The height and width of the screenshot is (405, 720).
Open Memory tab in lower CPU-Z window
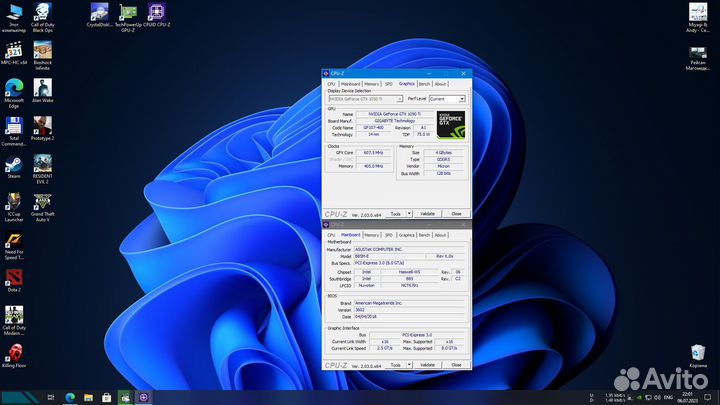[372, 235]
